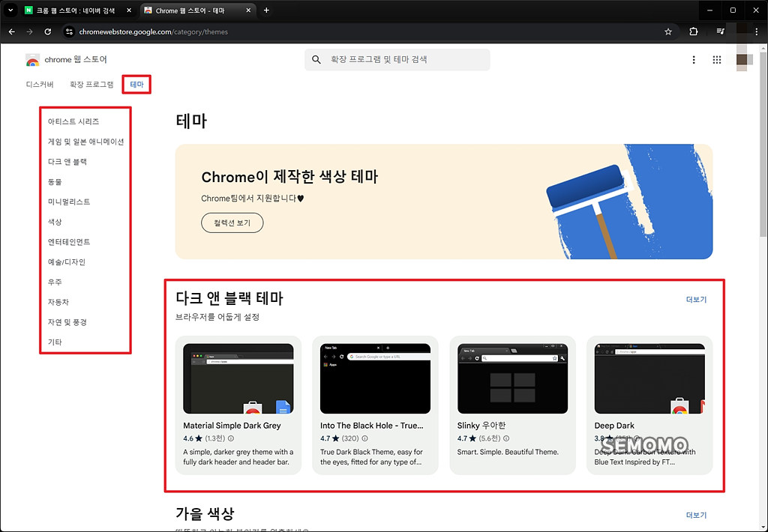Open Chrome three-dot menu
Image resolution: width=768 pixels, height=532 pixels.
pyautogui.click(x=756, y=31)
